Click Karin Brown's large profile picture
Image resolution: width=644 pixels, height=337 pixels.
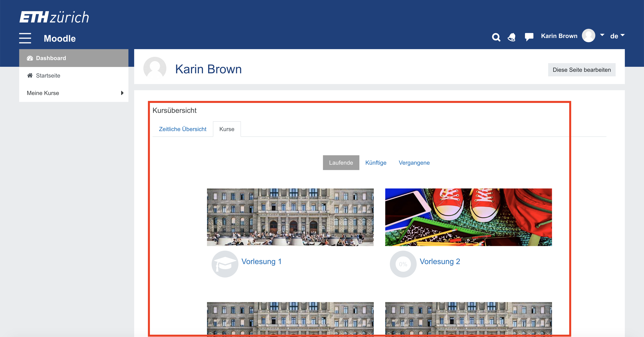click(x=155, y=68)
